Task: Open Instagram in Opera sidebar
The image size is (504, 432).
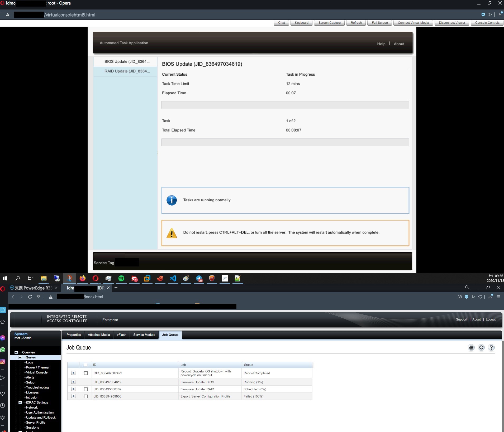Action: click(x=3, y=362)
